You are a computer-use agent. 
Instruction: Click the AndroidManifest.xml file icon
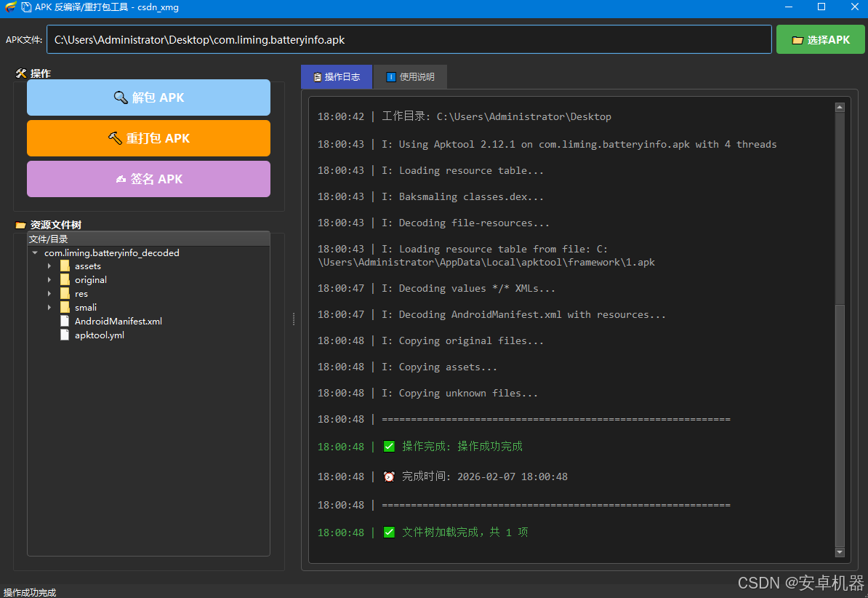[x=65, y=322]
